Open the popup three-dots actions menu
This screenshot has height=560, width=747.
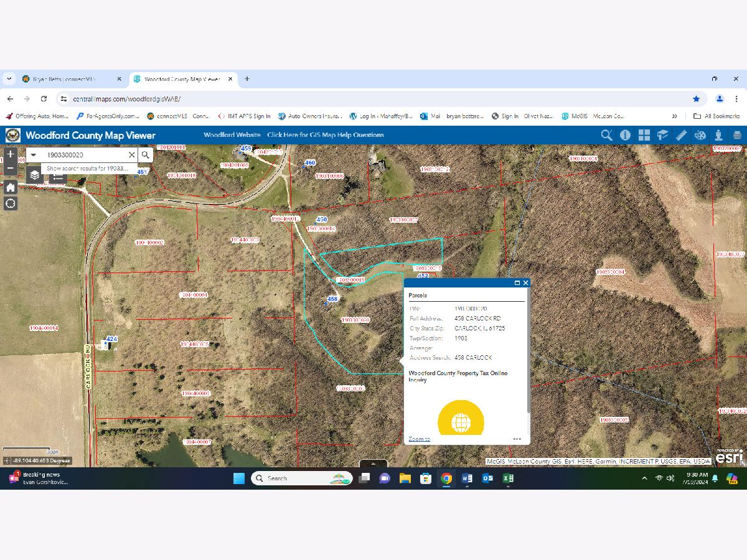tap(517, 439)
